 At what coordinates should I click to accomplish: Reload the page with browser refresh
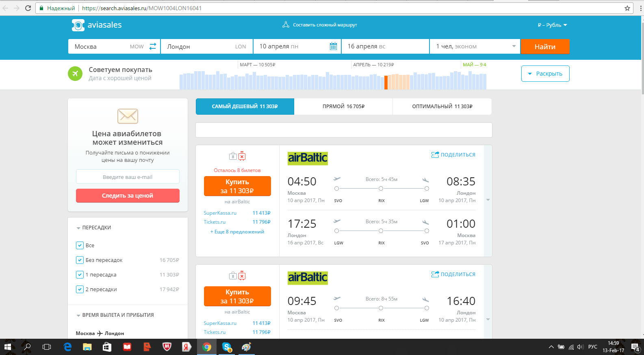[x=28, y=8]
